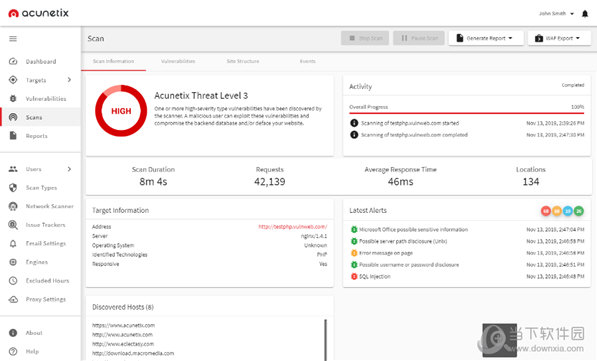Screen dimensions: 597x361
Task: Open the Excluded Hours clock icon
Action: [x=13, y=281]
